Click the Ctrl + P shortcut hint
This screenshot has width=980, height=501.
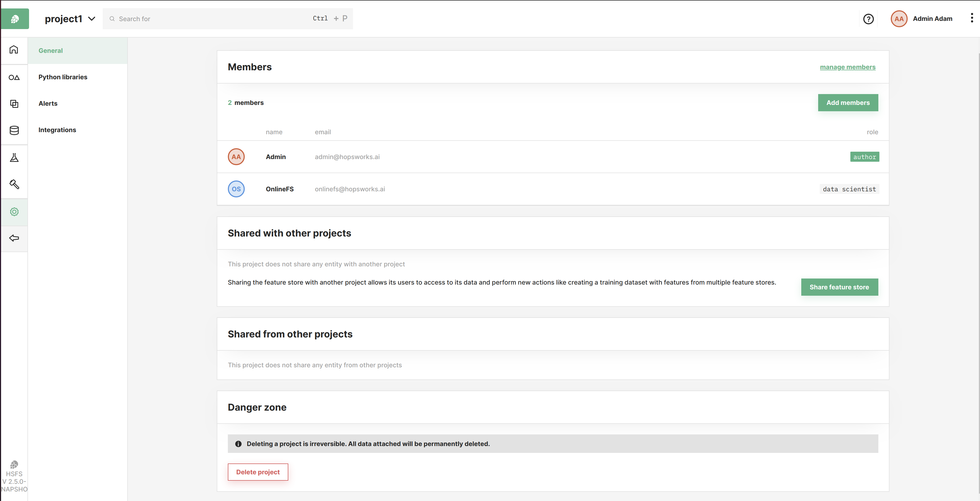[330, 18]
